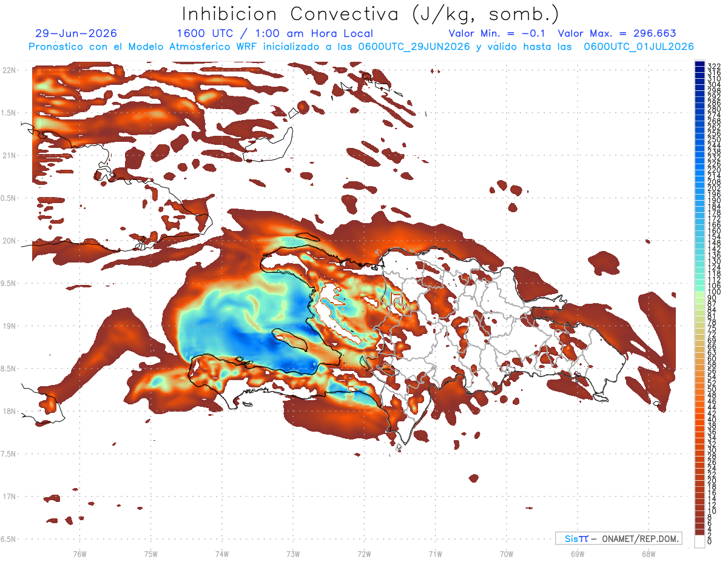
Task: Click the ONAMET/REP.DOM. credit box
Action: [x=619, y=538]
